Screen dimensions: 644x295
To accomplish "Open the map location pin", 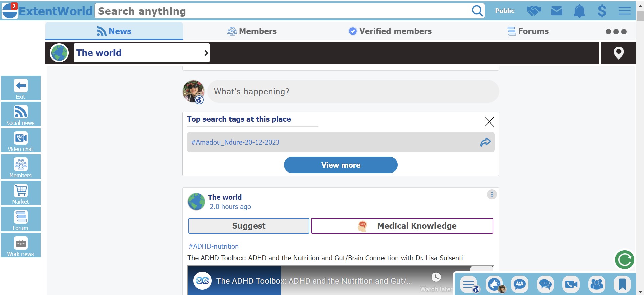I will [x=618, y=53].
